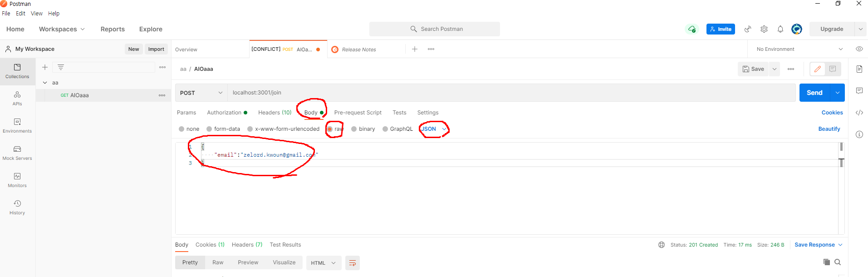Screen dimensions: 868x277
Task: Click the Send button
Action: pos(814,93)
